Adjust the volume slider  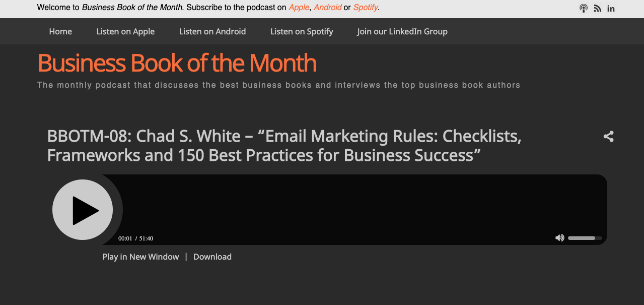585,238
